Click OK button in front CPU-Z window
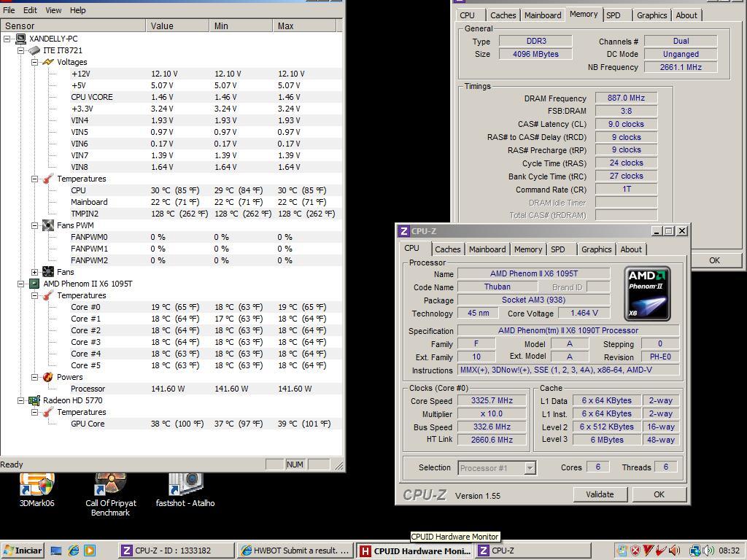Image resolution: width=747 pixels, height=560 pixels. pos(659,494)
